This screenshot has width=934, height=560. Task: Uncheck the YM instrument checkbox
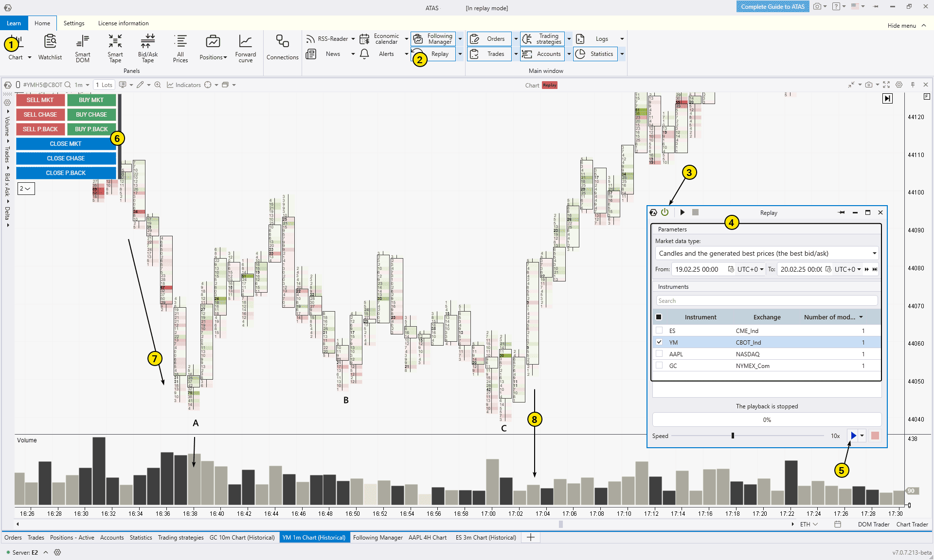point(660,342)
